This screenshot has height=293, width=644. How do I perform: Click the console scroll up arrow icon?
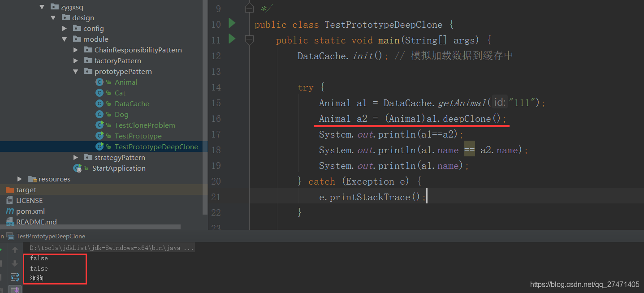click(15, 250)
